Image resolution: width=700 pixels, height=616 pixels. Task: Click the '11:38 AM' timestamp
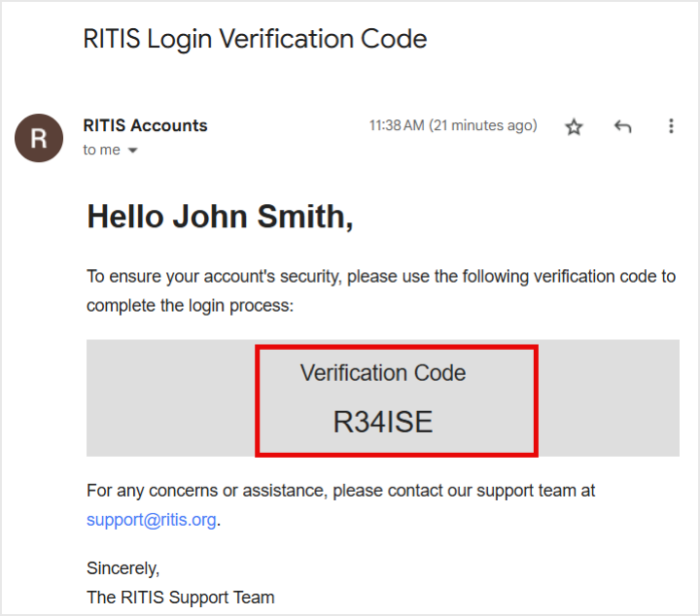tap(396, 125)
